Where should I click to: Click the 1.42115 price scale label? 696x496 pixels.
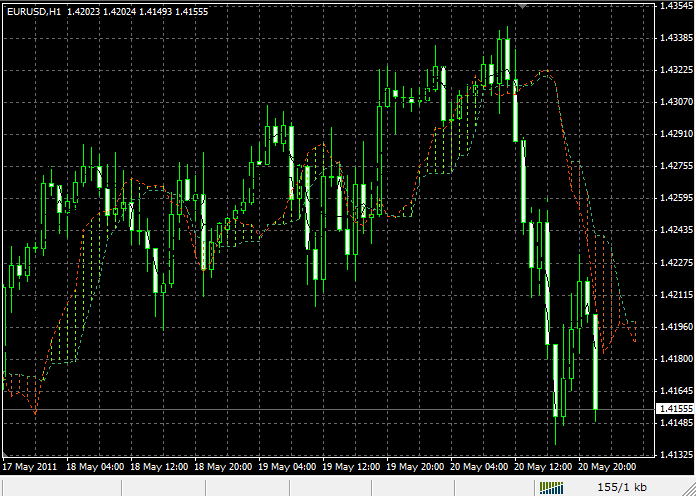676,294
